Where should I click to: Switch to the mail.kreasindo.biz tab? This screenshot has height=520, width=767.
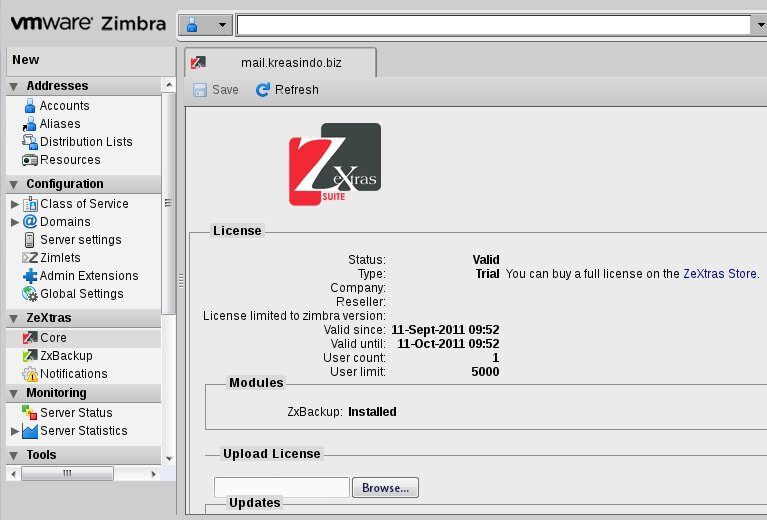point(280,63)
